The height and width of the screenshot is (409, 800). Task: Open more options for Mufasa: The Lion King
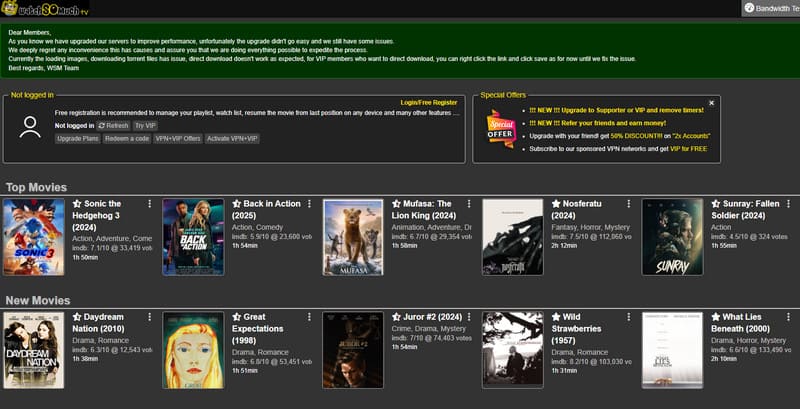pyautogui.click(x=470, y=204)
